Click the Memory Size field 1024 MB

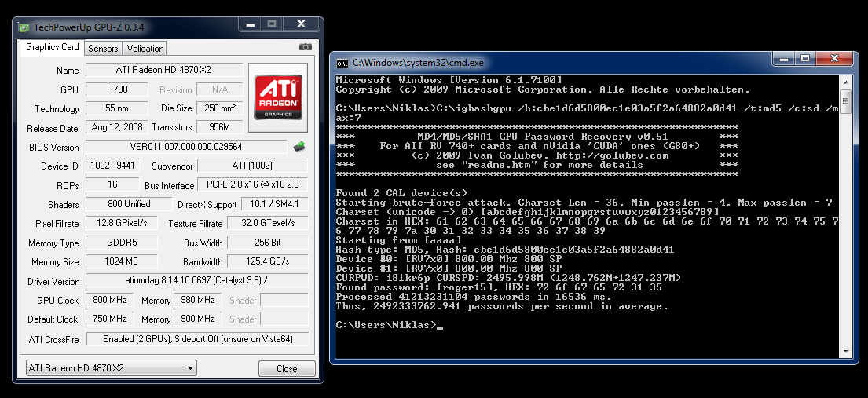121,261
